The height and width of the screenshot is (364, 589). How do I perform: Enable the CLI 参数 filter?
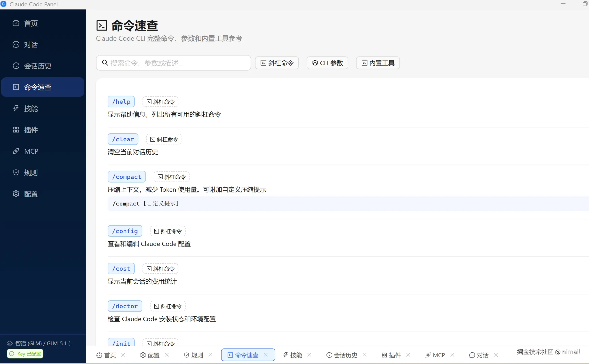click(327, 63)
